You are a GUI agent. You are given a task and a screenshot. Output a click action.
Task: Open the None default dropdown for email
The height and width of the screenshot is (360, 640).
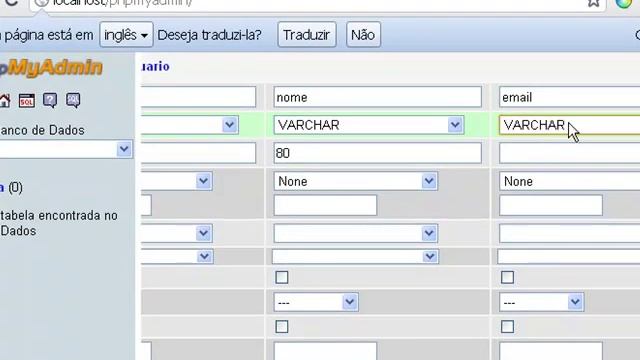[x=569, y=181]
